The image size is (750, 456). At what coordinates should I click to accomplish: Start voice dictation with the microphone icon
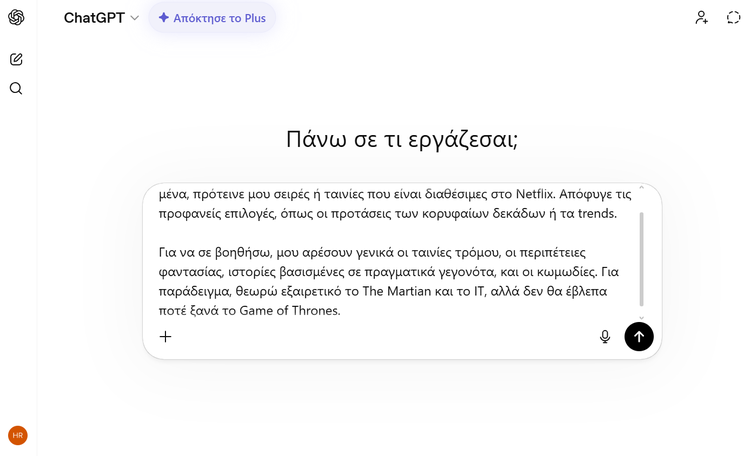[x=605, y=337]
